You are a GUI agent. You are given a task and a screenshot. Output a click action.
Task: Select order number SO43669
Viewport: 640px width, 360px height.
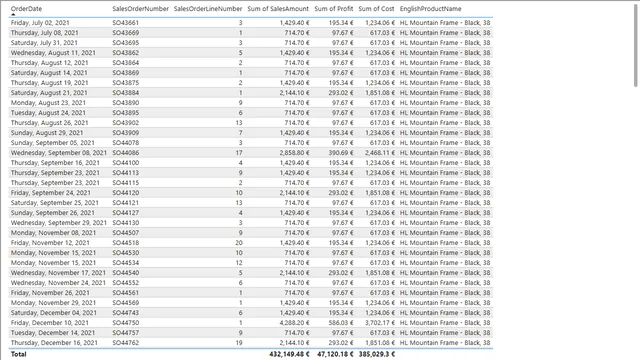point(126,33)
